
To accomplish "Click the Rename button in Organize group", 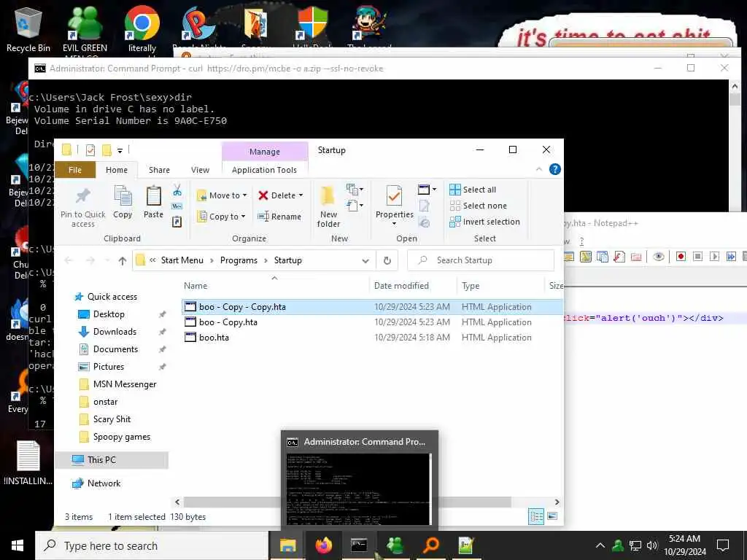I will [279, 217].
